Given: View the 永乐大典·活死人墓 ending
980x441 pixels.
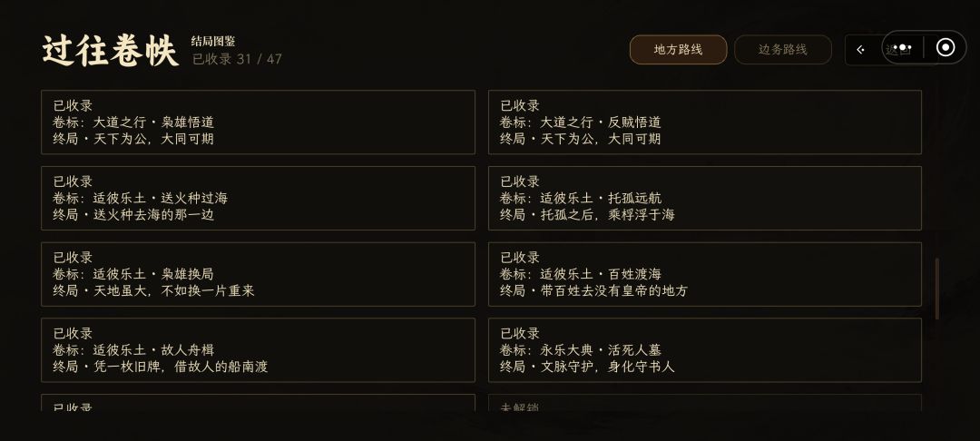Looking at the screenshot, I should point(704,349).
